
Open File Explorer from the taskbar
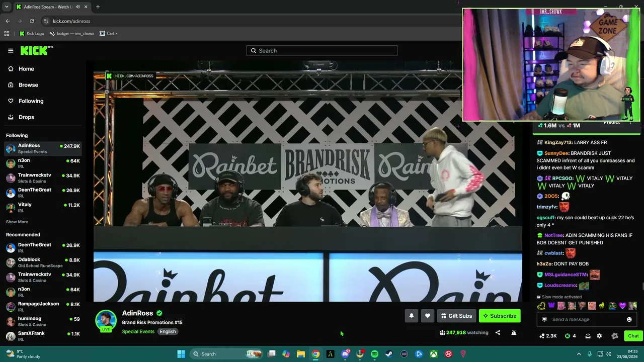pos(300,354)
